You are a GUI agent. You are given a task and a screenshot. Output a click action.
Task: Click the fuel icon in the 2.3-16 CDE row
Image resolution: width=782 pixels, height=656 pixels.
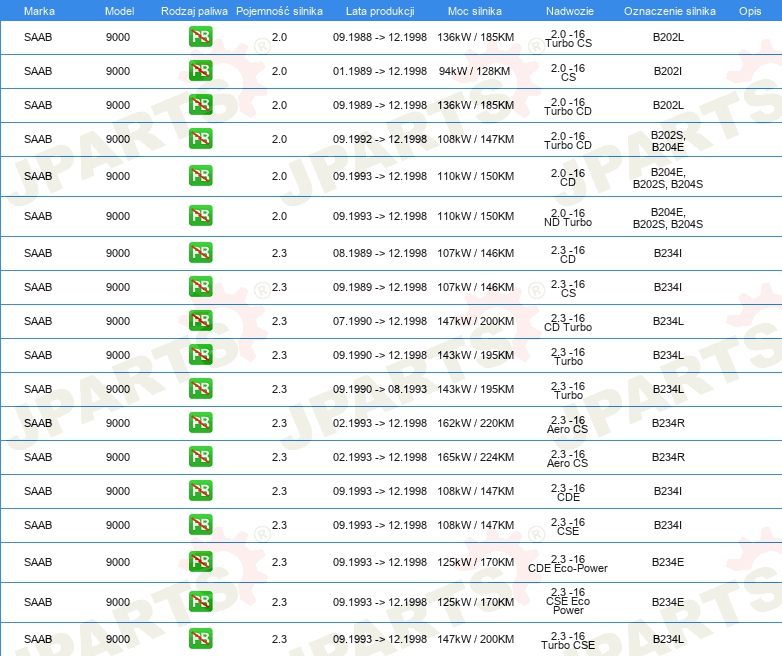point(200,490)
